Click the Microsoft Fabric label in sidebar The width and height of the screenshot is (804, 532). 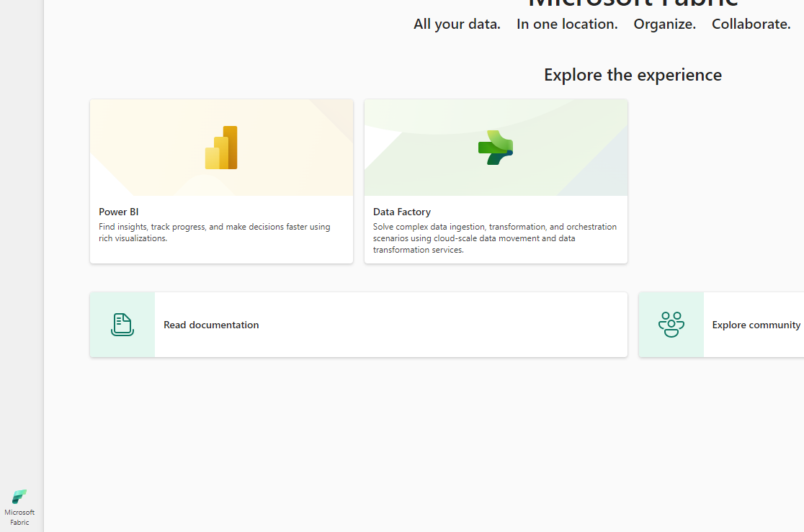click(x=19, y=517)
